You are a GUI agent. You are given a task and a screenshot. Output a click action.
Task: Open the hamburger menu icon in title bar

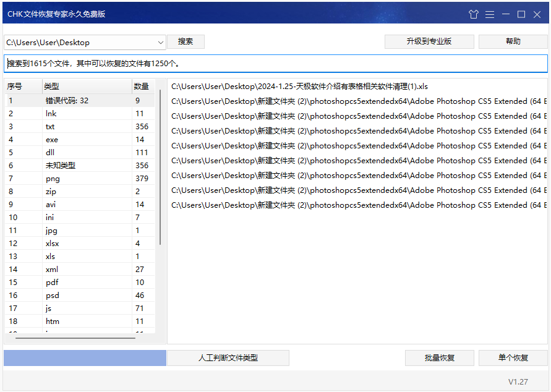490,14
